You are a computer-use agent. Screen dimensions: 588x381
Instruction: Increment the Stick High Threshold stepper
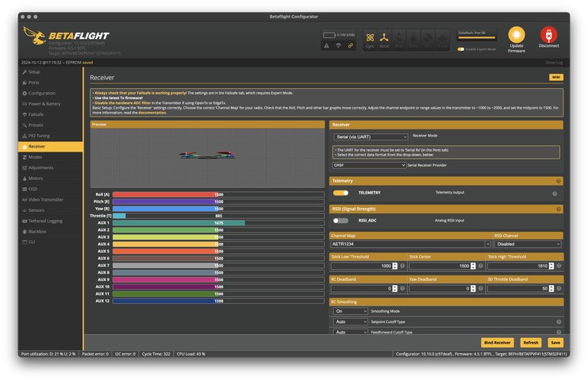[551, 264]
